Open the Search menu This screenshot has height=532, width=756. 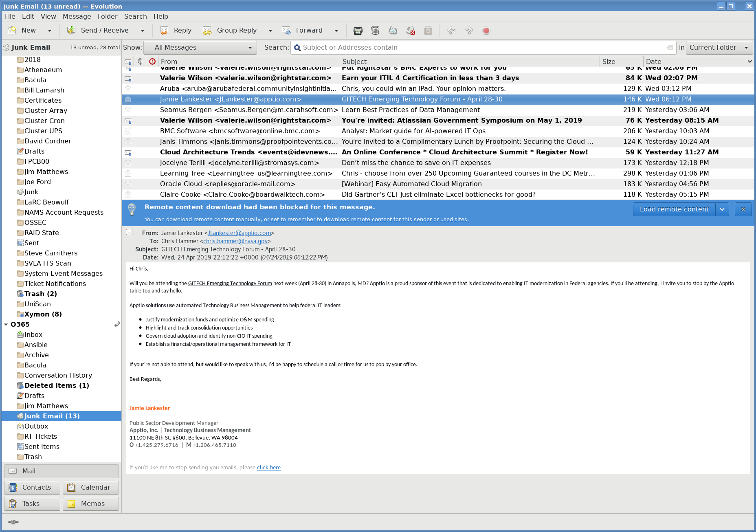point(136,16)
